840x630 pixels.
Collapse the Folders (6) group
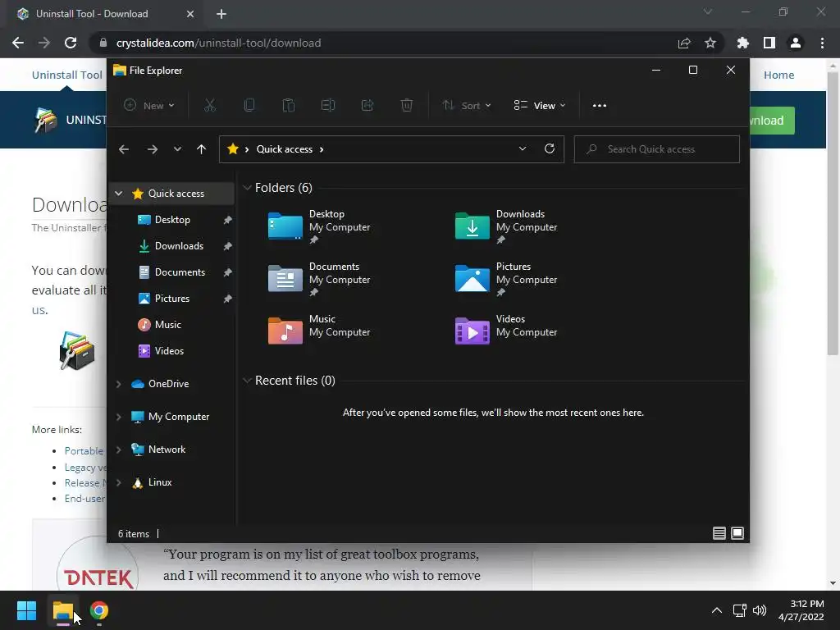[x=247, y=188]
